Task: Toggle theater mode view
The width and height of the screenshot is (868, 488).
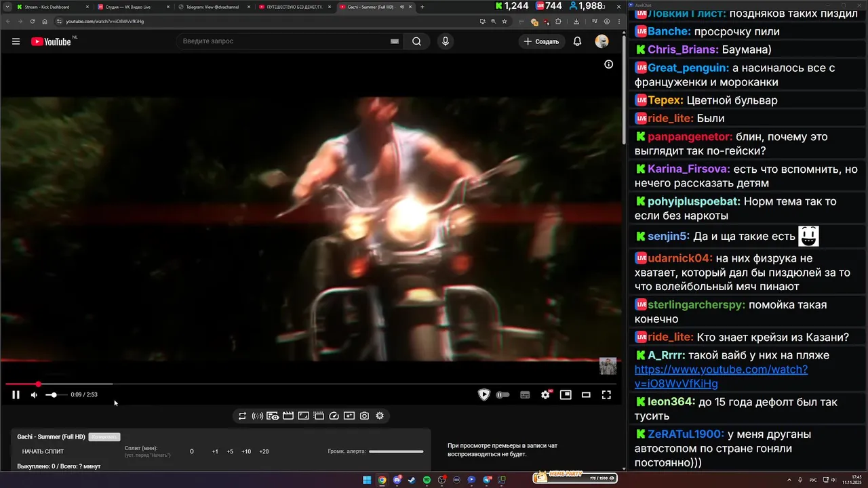Action: click(x=586, y=394)
